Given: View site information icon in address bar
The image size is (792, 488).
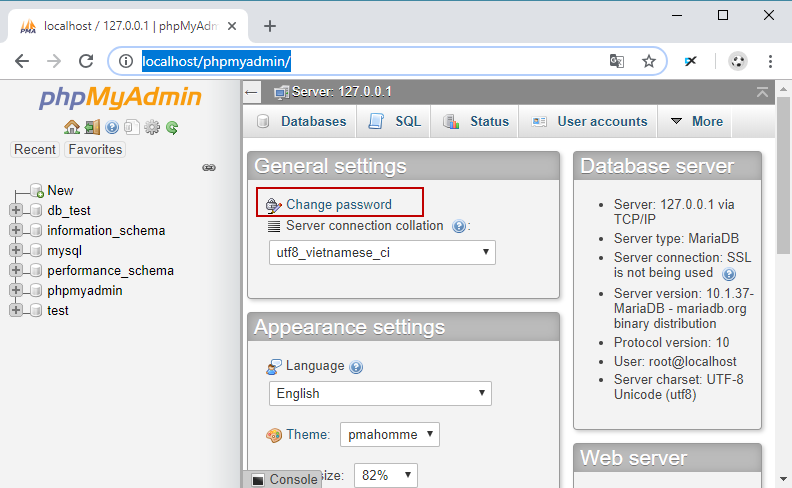Looking at the screenshot, I should pyautogui.click(x=126, y=61).
